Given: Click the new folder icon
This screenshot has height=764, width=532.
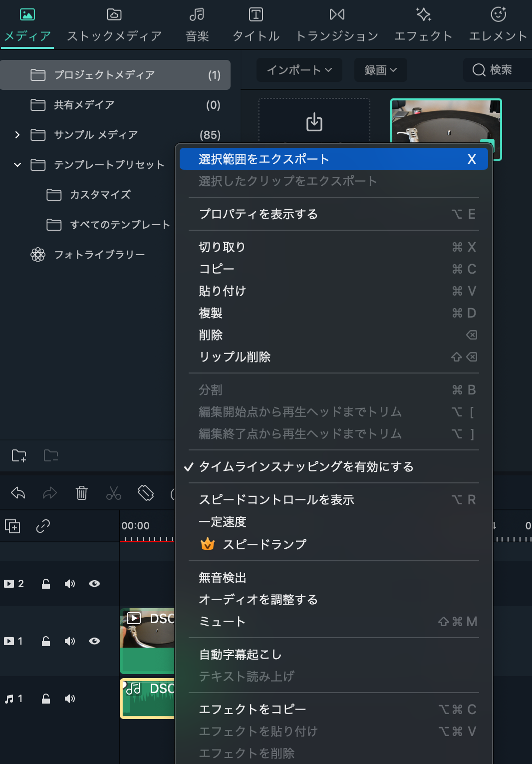Looking at the screenshot, I should pyautogui.click(x=19, y=455).
